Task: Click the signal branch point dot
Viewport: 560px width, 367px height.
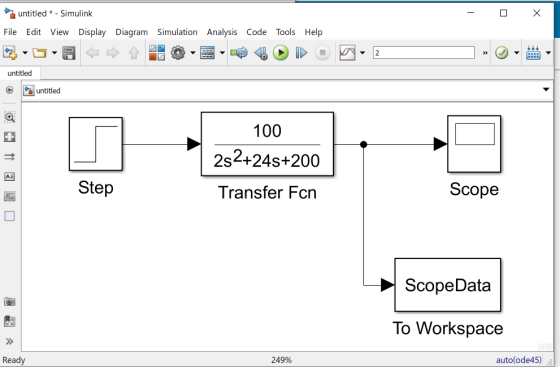Action: pos(364,144)
